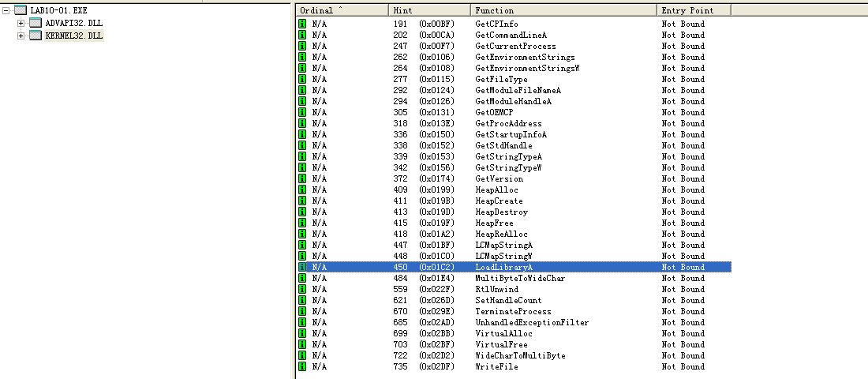Select ADVAPI32.DLL in module tree
This screenshot has width=868, height=379.
(x=73, y=23)
